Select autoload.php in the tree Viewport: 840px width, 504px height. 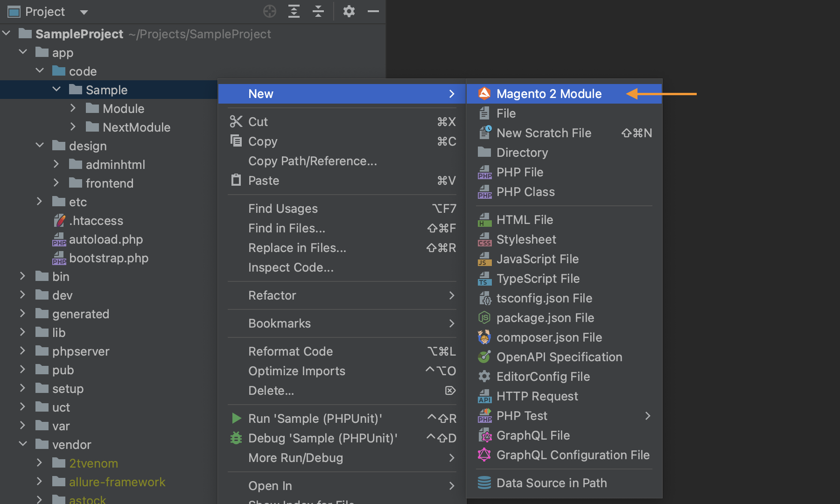coord(105,239)
